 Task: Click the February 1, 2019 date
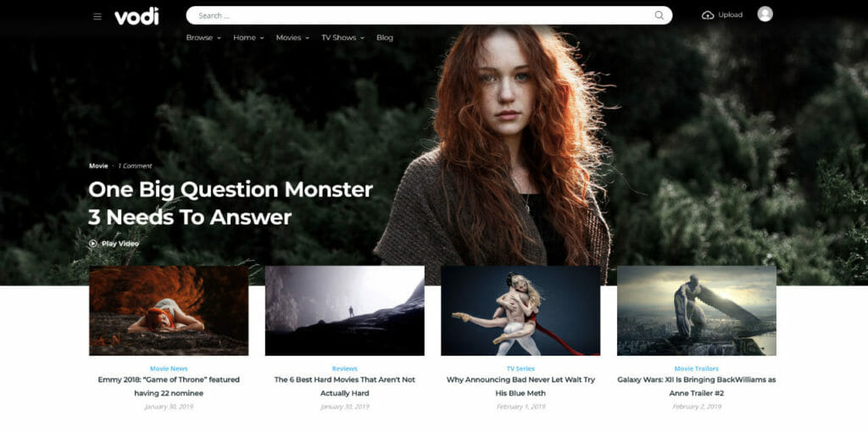[520, 406]
